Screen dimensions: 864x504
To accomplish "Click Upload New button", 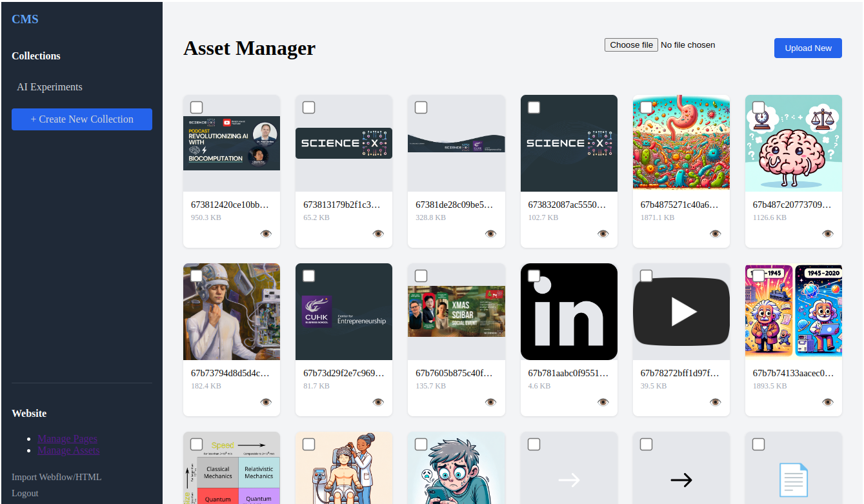I will tap(808, 48).
